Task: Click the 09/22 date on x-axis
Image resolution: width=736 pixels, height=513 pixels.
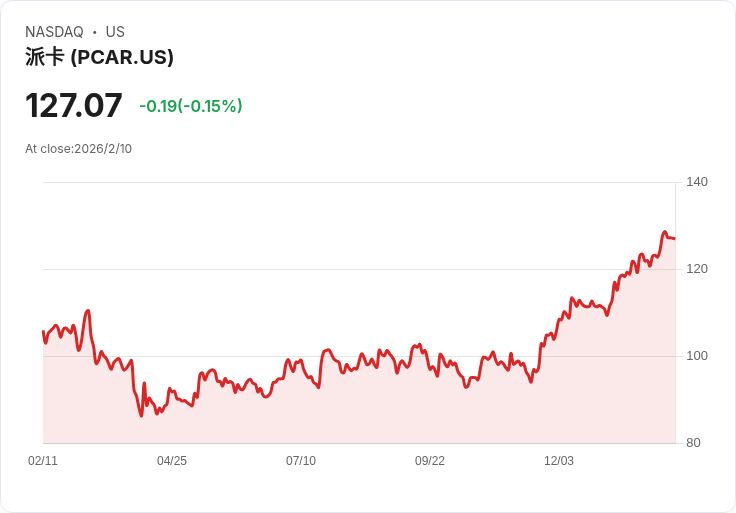Action: pos(430,461)
